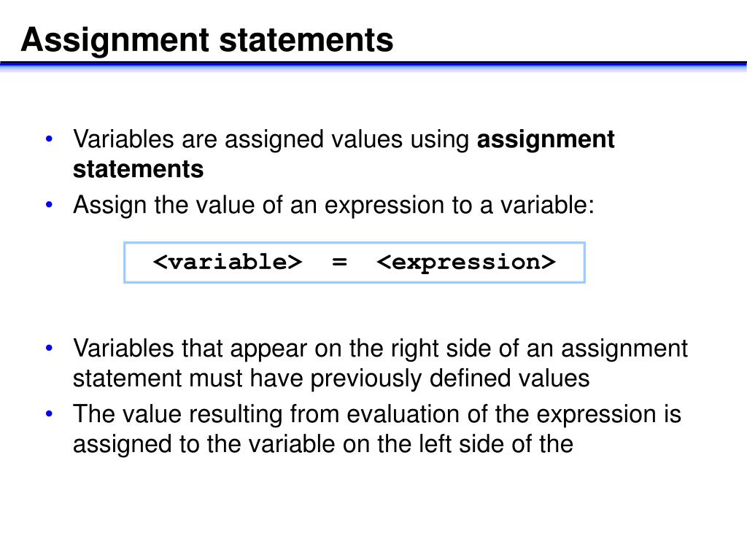Click the text 'evaluation of the expression'
This screenshot has height=560, width=747.
click(500, 415)
